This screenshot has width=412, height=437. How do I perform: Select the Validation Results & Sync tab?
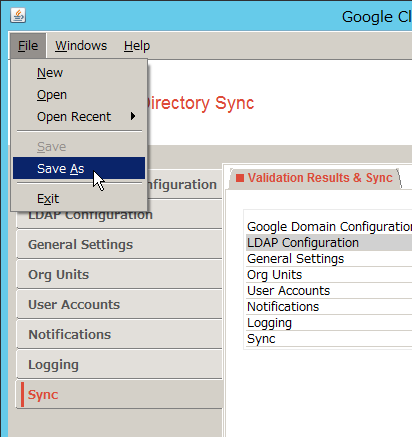[x=315, y=178]
